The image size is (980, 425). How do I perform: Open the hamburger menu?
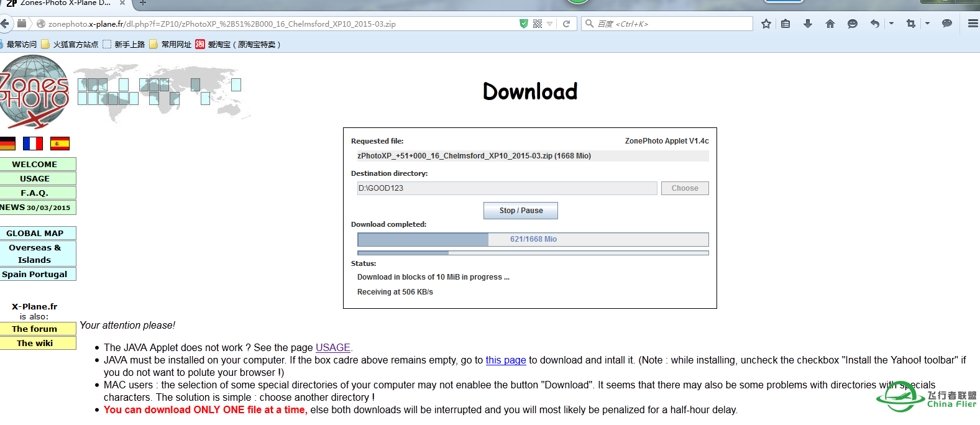[973, 24]
